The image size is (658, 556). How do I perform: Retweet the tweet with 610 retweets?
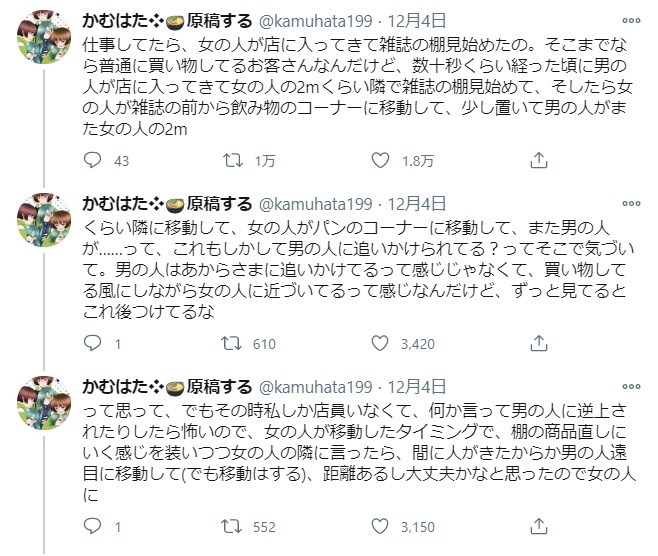237,343
